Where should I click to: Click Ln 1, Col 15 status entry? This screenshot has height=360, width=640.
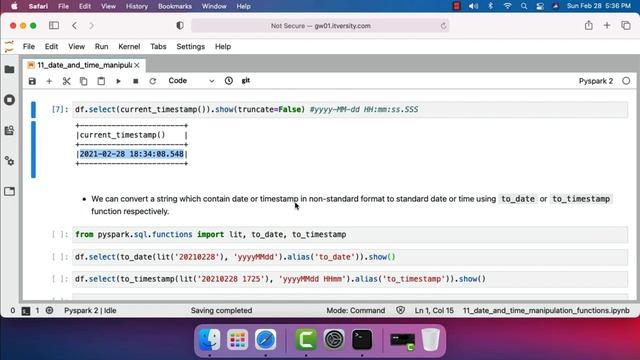(x=434, y=311)
